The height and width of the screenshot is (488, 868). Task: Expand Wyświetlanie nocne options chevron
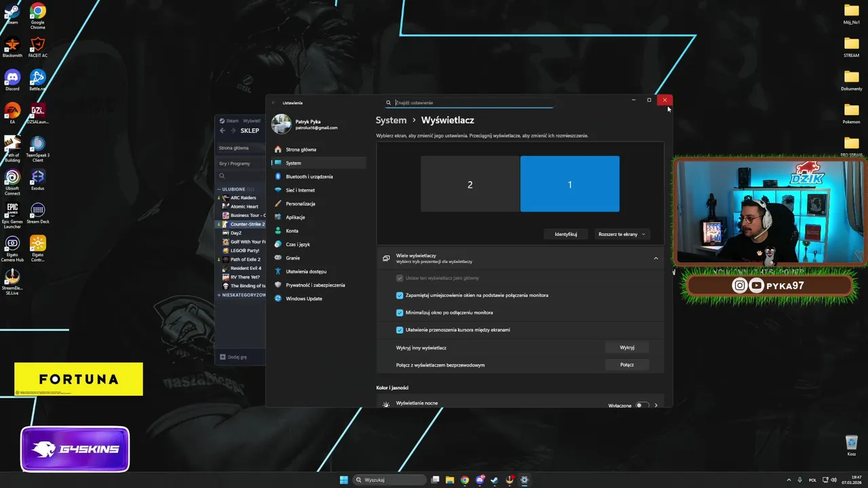pyautogui.click(x=656, y=405)
